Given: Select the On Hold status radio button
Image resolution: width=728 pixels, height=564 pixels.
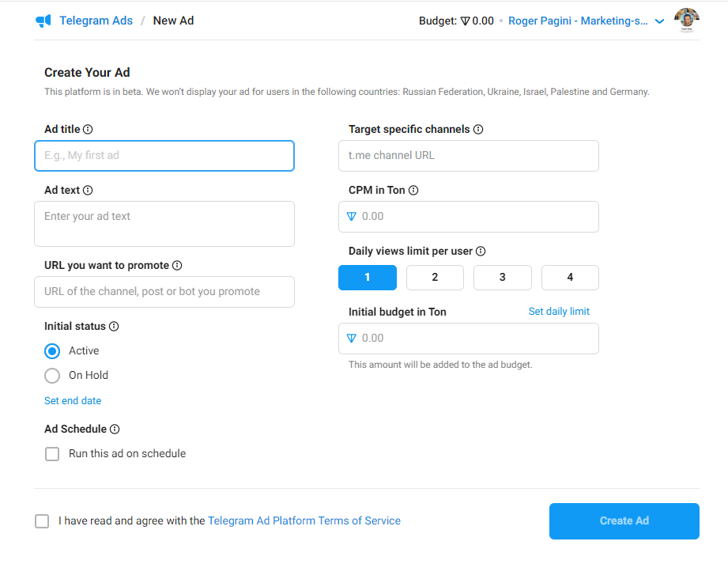Looking at the screenshot, I should (52, 376).
